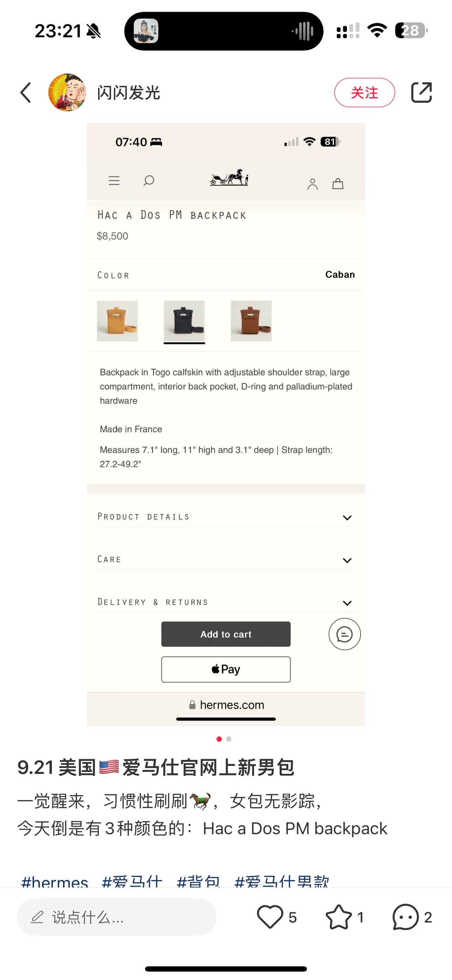Tap the 闪闪发光 user avatar
452x980 pixels.
click(67, 93)
